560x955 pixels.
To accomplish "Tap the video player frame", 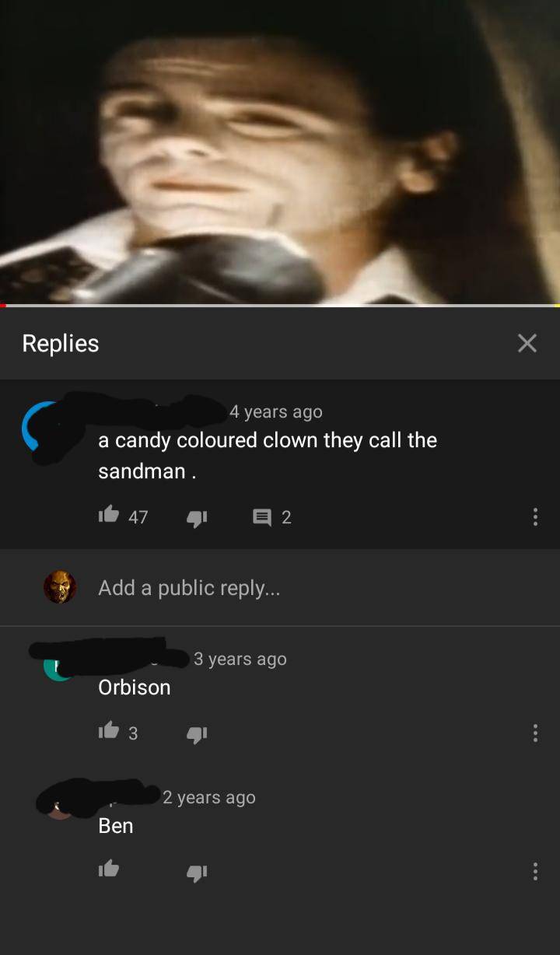I will coord(280,152).
